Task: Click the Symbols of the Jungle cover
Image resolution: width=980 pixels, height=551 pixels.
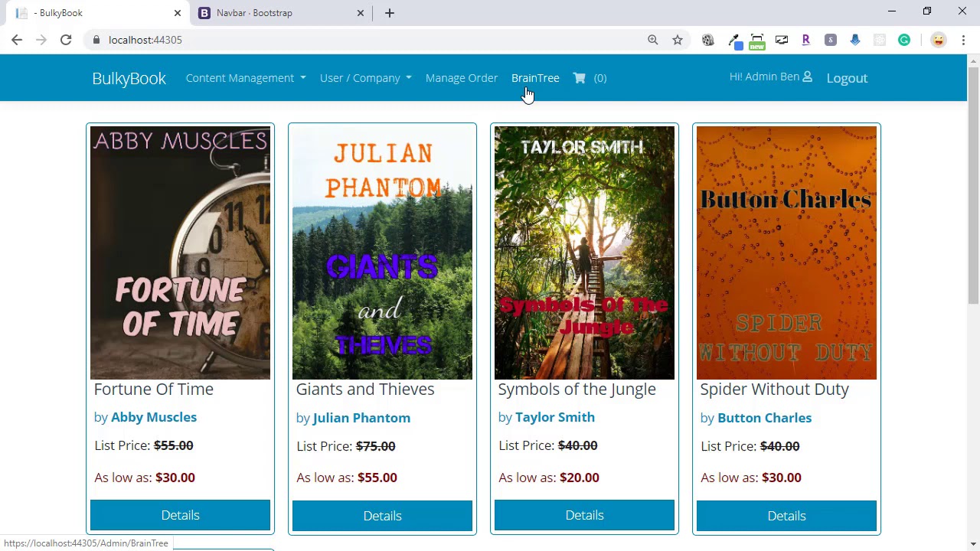Action: (584, 253)
